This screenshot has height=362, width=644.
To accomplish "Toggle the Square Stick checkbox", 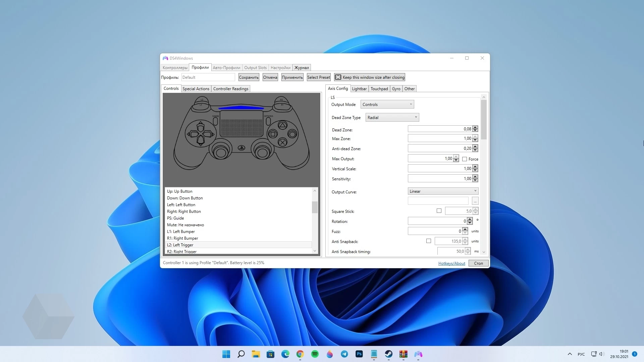I will 439,211.
